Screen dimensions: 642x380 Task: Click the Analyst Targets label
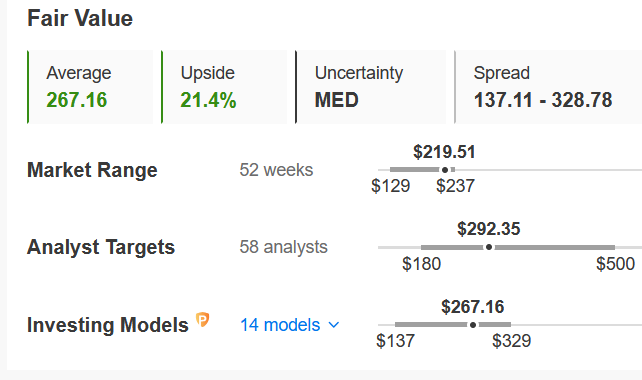pos(101,247)
